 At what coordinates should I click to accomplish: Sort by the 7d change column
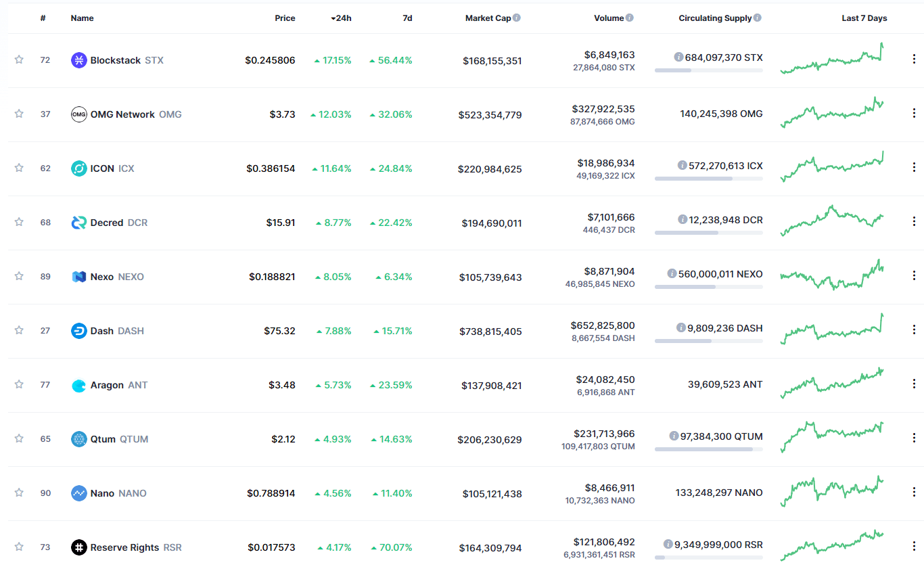pyautogui.click(x=407, y=18)
